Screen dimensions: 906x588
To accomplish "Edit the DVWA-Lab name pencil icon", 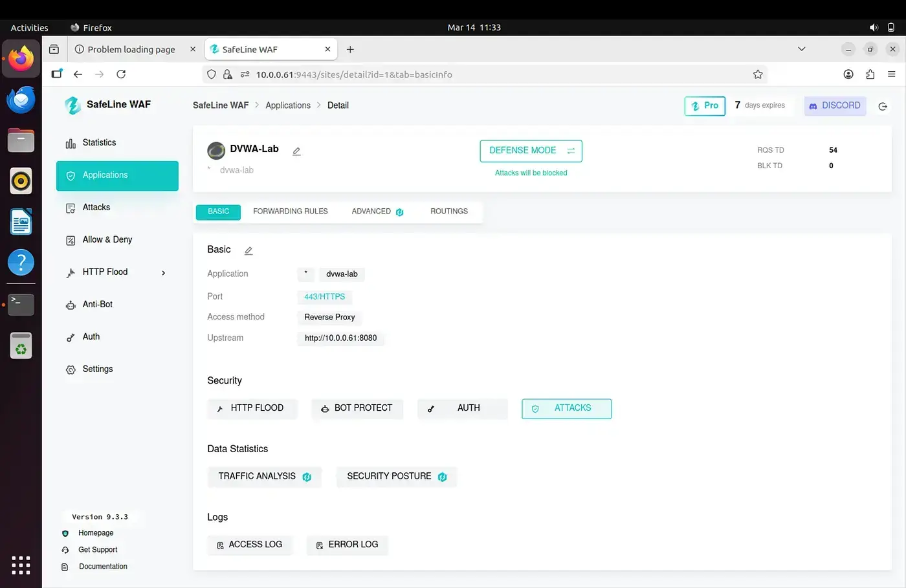I will [x=296, y=151].
